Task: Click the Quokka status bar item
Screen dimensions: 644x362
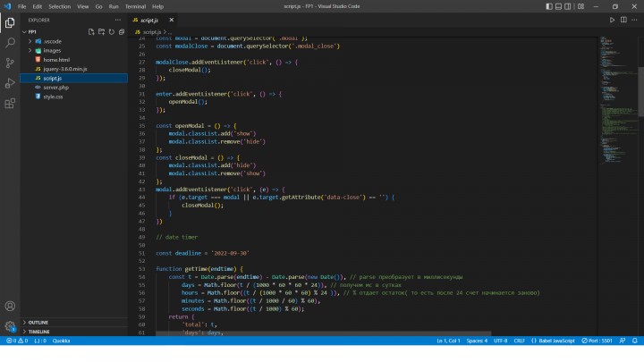Action: (61, 341)
